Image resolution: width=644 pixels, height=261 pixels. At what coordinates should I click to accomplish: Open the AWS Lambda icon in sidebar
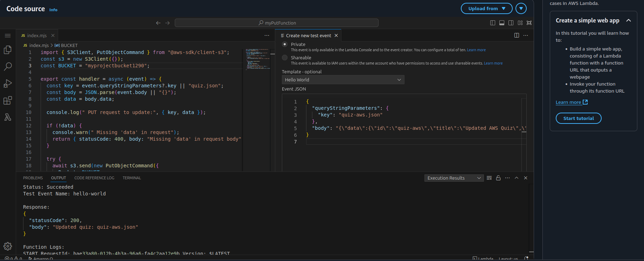click(8, 117)
